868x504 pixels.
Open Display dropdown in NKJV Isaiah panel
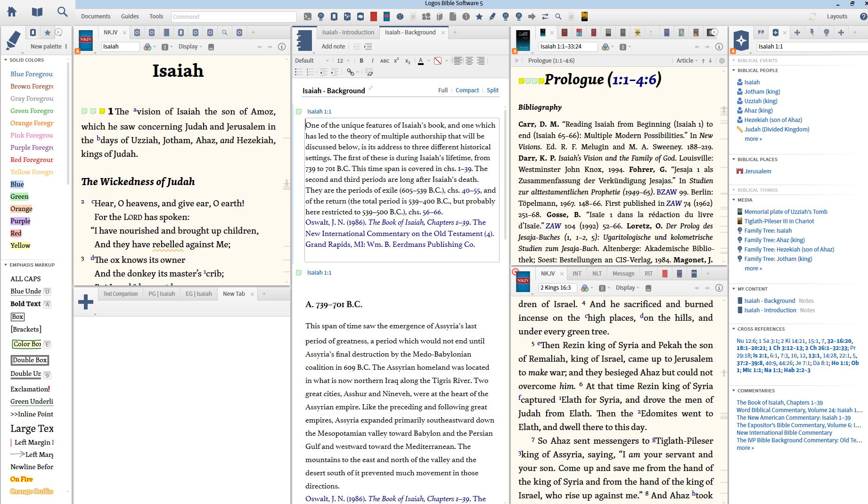(x=190, y=47)
